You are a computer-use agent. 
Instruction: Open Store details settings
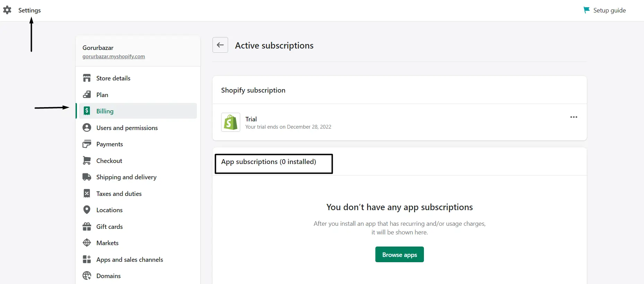pos(138,78)
